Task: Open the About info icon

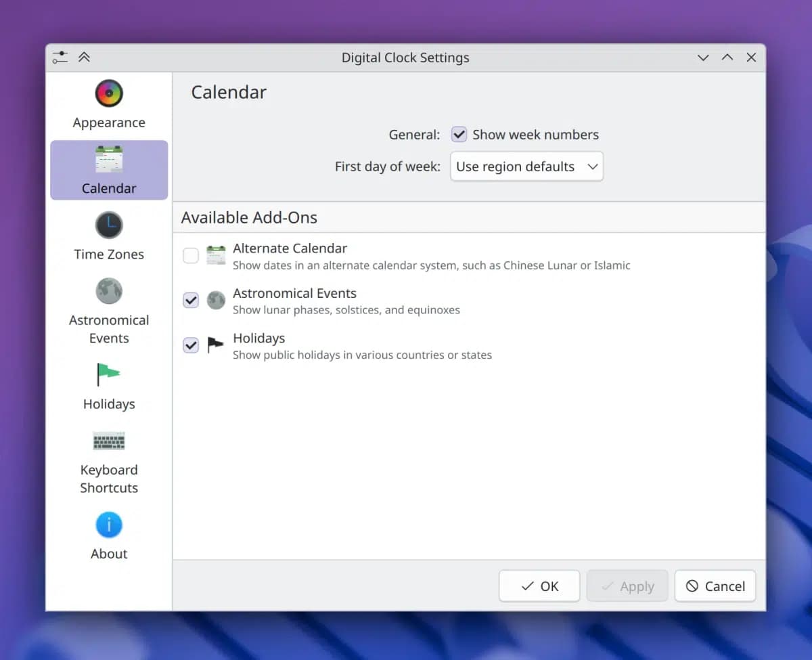Action: (x=109, y=525)
